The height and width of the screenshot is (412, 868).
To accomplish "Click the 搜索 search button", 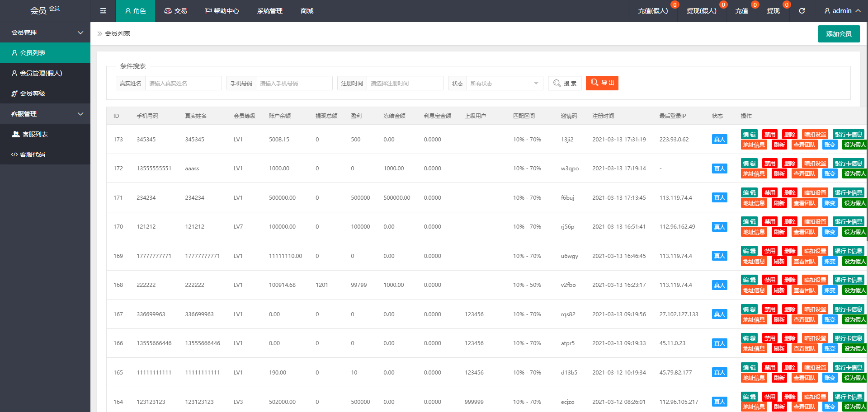I will [564, 83].
